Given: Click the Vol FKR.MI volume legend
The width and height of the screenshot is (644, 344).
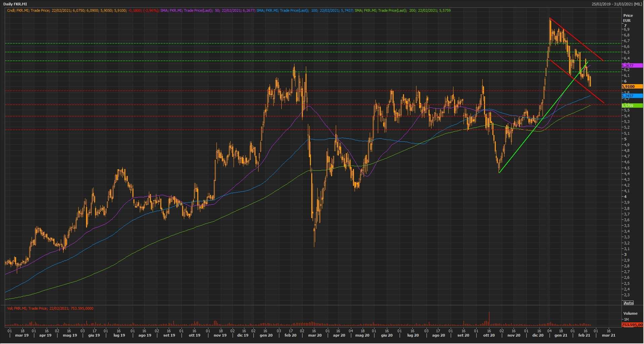Looking at the screenshot, I should (50, 308).
